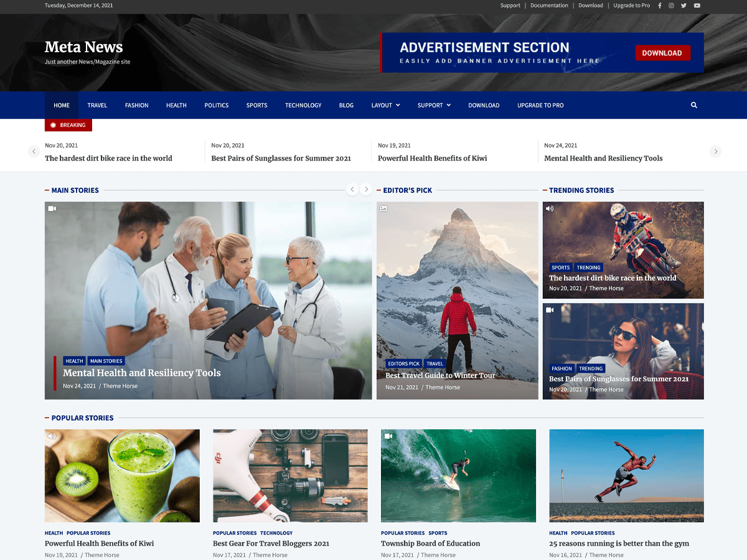The width and height of the screenshot is (747, 560).
Task: Click the audio icon on the Kiwi smoothie story
Action: [52, 436]
